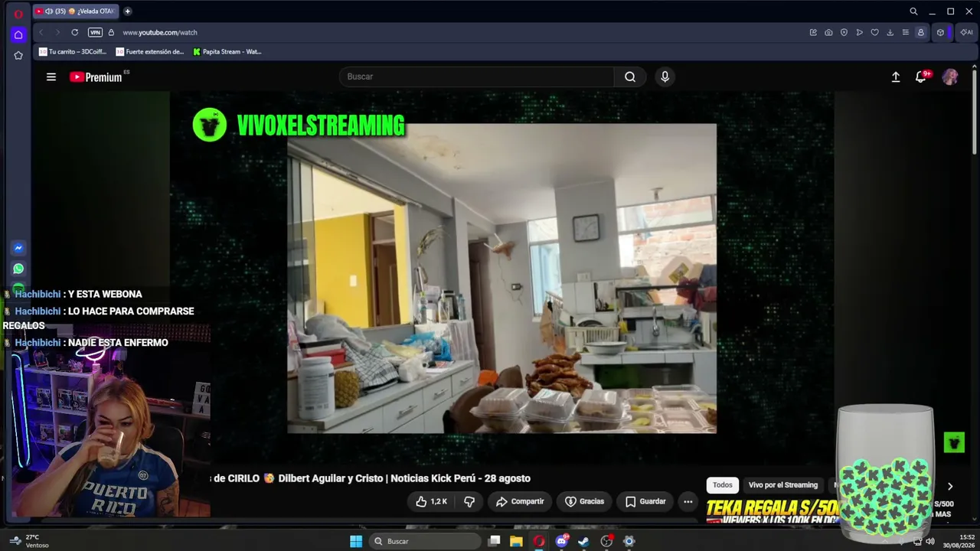This screenshot has height=551, width=980.
Task: Share the video via Compartir
Action: pos(520,501)
